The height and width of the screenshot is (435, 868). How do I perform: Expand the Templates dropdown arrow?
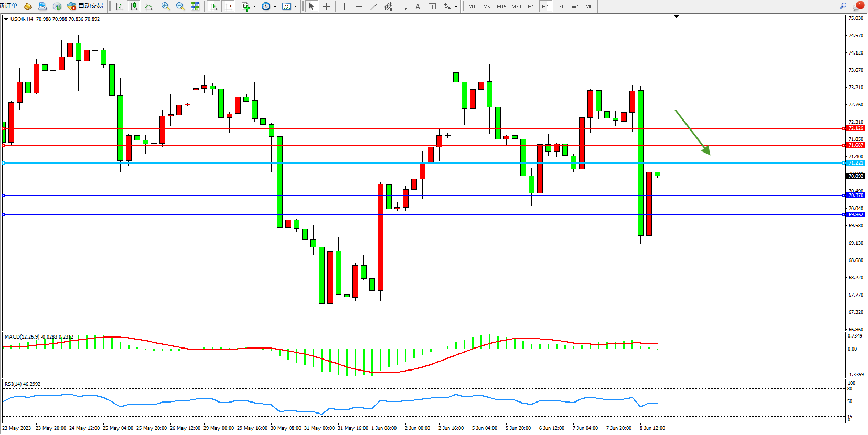(296, 7)
